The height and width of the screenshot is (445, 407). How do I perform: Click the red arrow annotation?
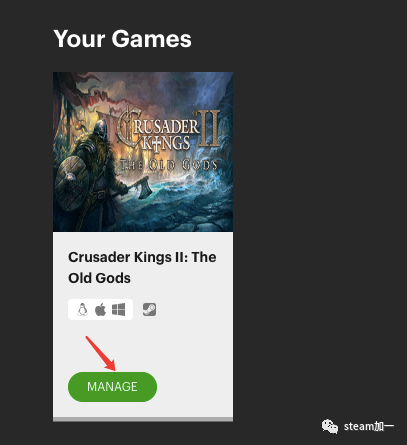(100, 353)
